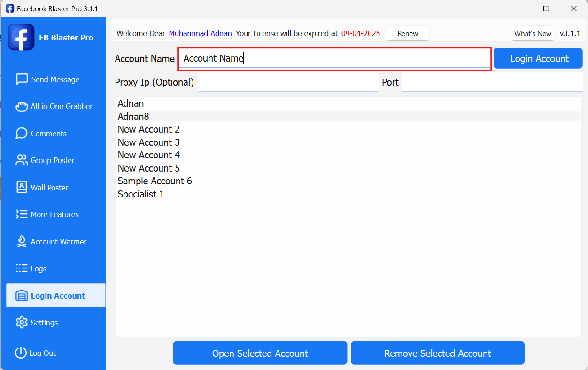Screen dimensions: 588x370
Task: Open the Logs list icon
Action: [x=22, y=268]
